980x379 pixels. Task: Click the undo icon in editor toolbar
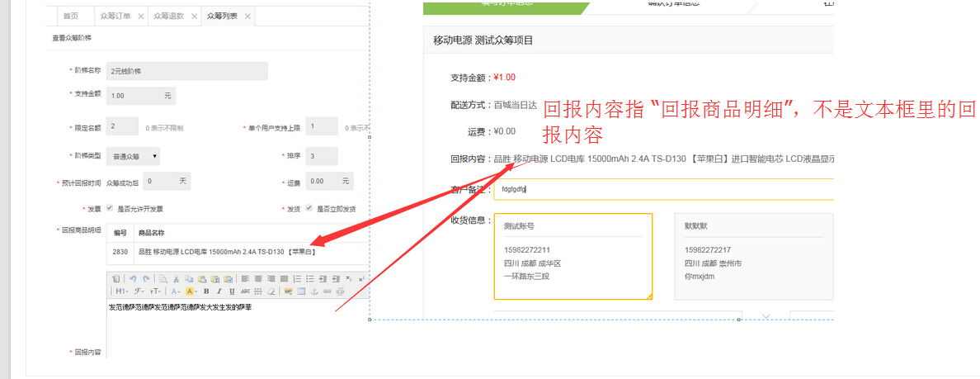pyautogui.click(x=133, y=279)
